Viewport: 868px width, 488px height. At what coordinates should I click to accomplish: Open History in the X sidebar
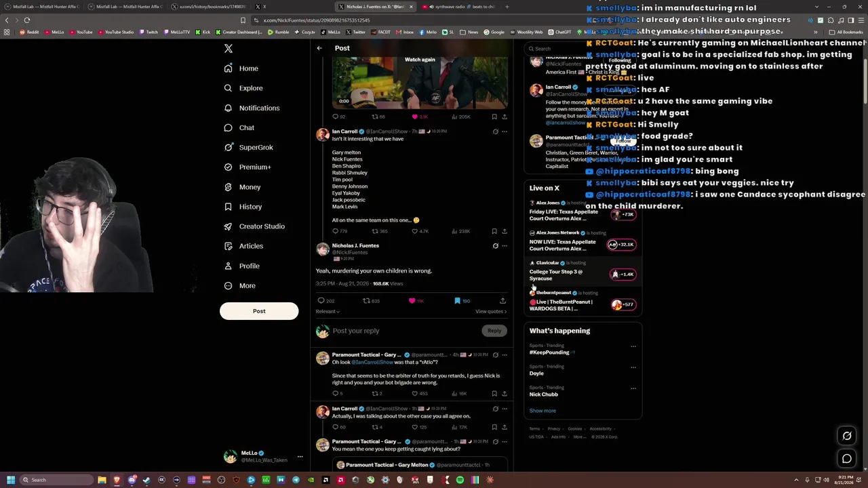[243, 207]
